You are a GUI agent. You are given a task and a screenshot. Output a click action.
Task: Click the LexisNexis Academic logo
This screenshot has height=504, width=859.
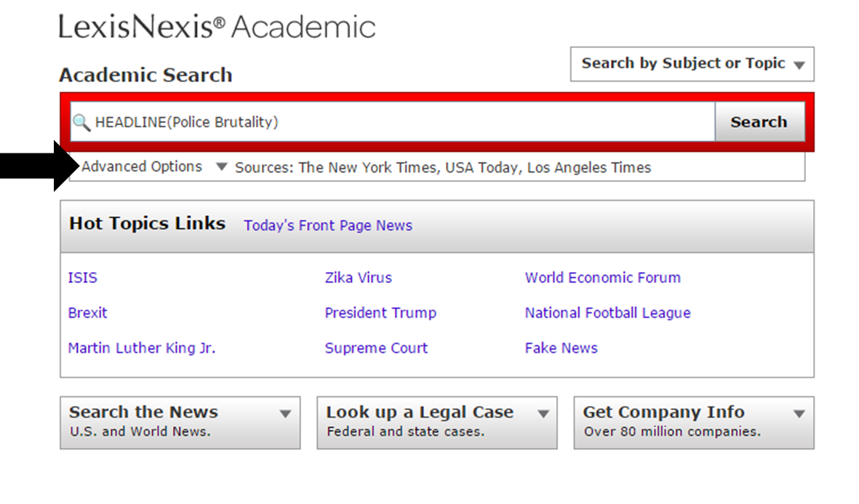(x=217, y=27)
